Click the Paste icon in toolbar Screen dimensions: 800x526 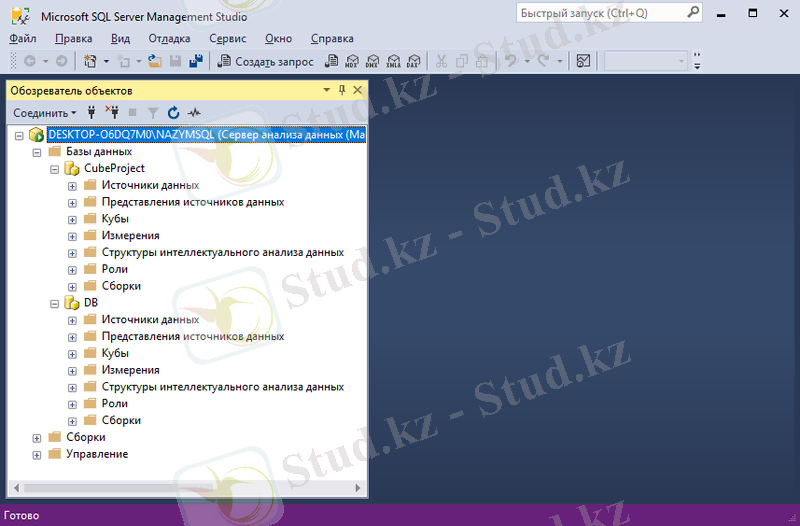(482, 61)
